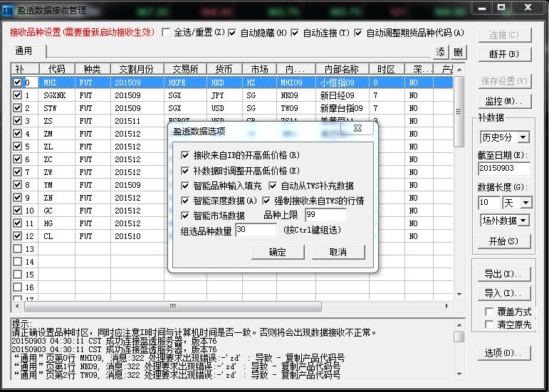Click 取消 to cancel the dialog

(x=338, y=253)
